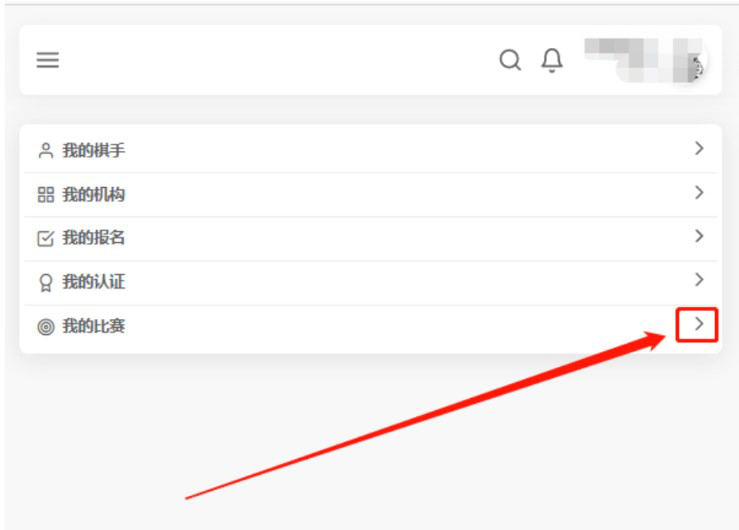The width and height of the screenshot is (739, 530).
Task: Open notifications bell icon
Action: pos(552,60)
